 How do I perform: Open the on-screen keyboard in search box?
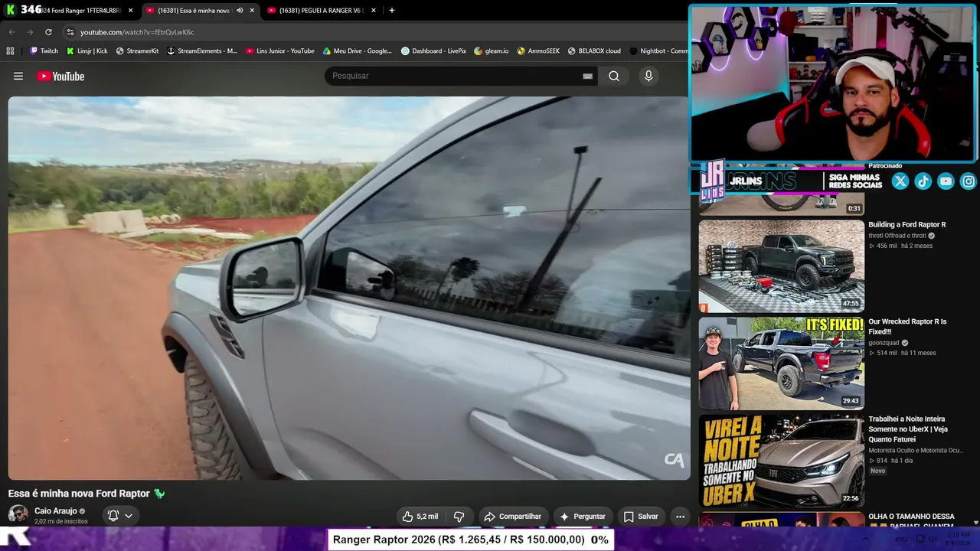tap(587, 76)
